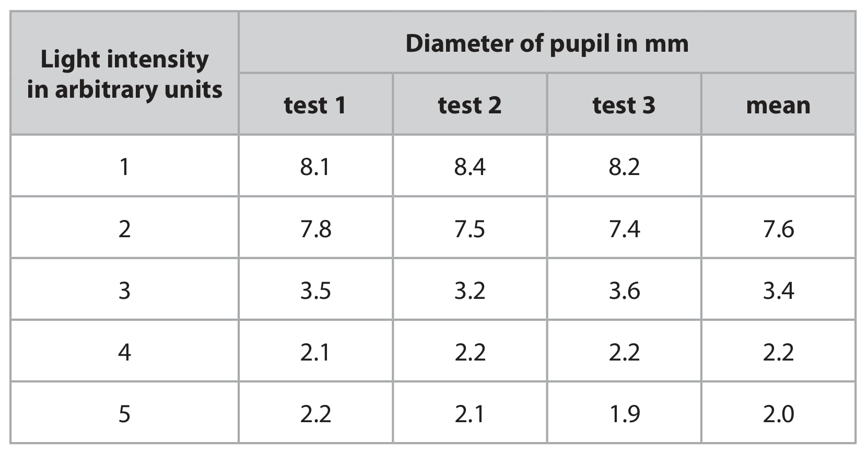Click the empty mean cell for intensity 1

click(778, 166)
